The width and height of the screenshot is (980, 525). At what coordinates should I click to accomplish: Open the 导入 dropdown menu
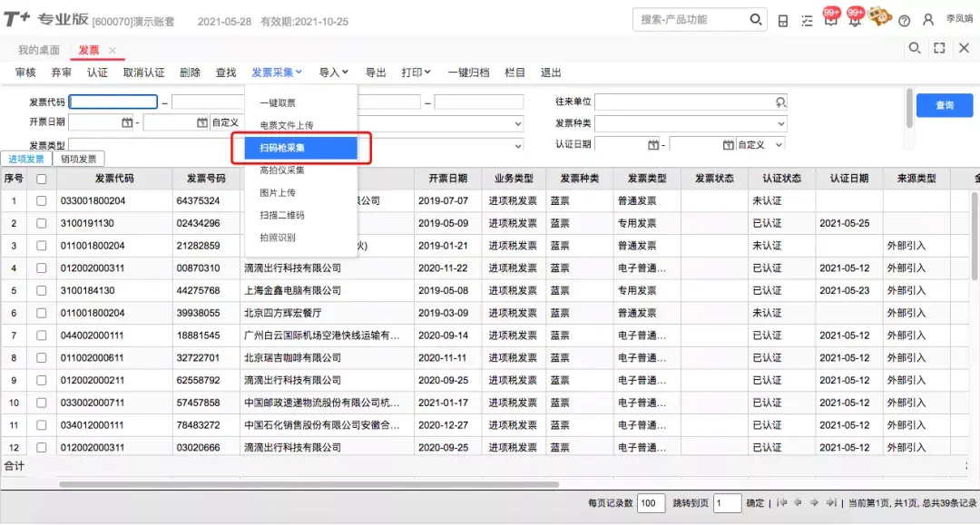coord(333,73)
